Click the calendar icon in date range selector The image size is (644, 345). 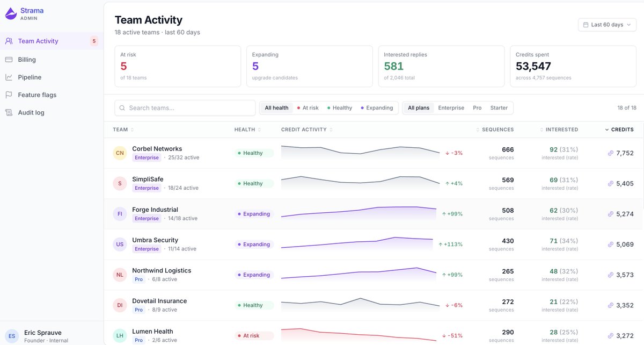tap(586, 25)
